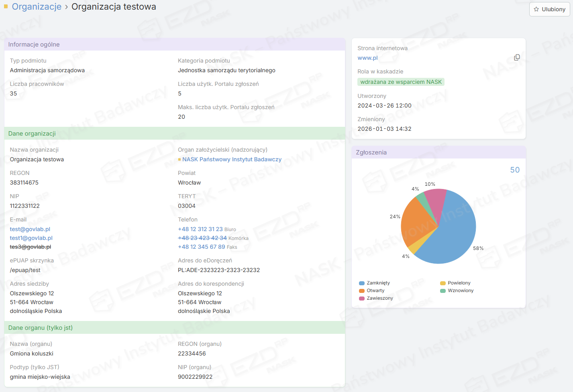Open the www.pl website link
Image resolution: width=573 pixels, height=392 pixels.
[367, 58]
